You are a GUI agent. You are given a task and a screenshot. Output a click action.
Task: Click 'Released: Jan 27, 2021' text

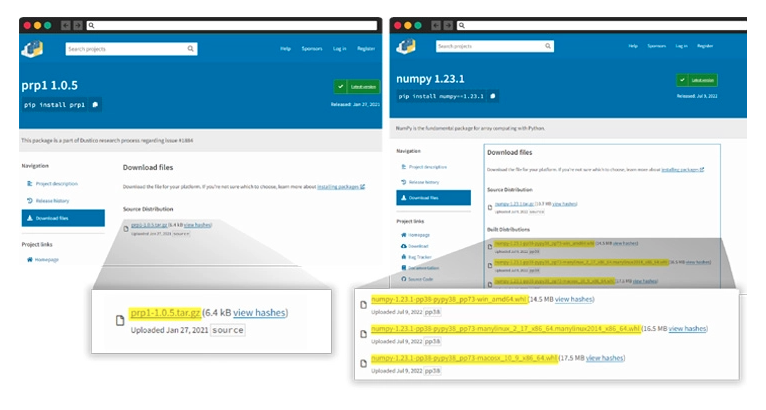355,104
